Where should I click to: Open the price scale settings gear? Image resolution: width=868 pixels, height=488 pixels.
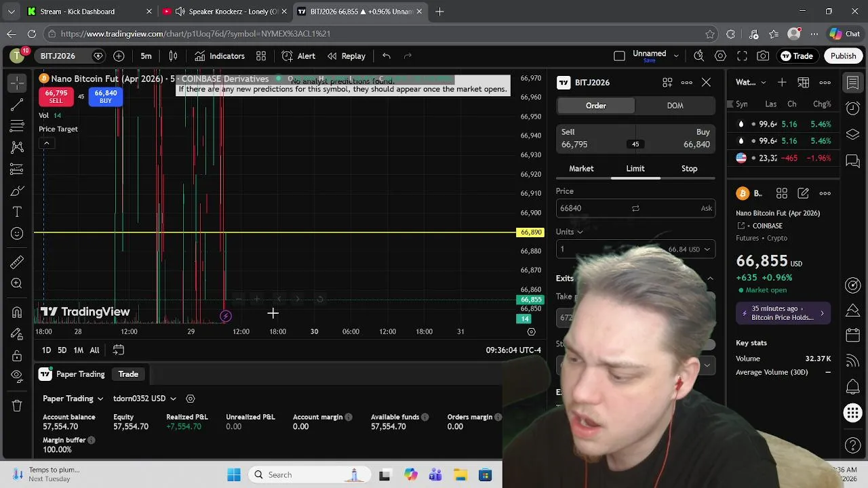532,332
